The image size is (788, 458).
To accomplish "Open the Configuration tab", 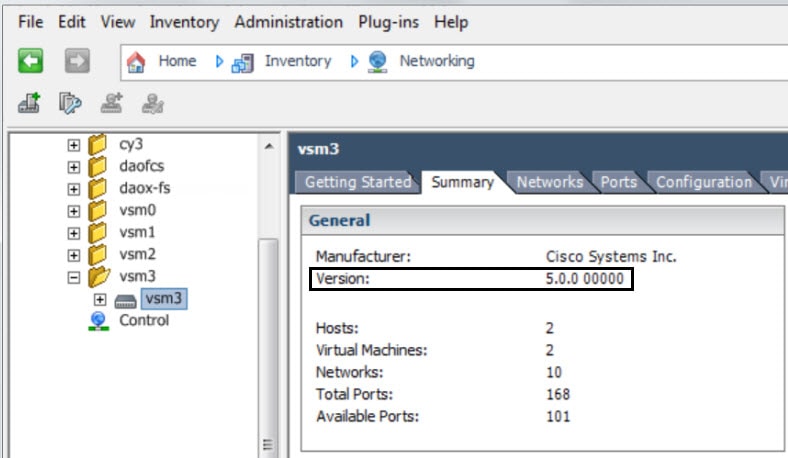I will click(704, 182).
